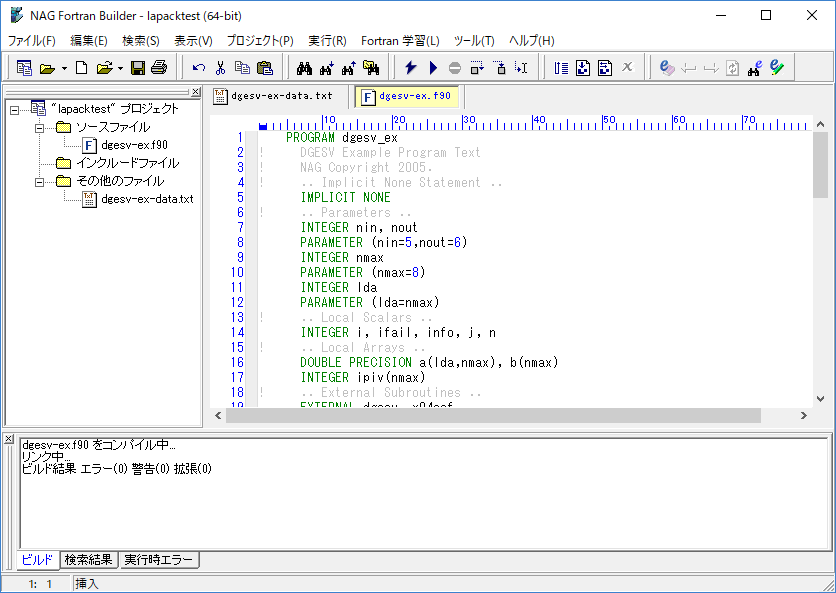Select dgesv-ex.f90 in the project tree
Screen dimensions: 836x593
pyautogui.click(x=133, y=146)
